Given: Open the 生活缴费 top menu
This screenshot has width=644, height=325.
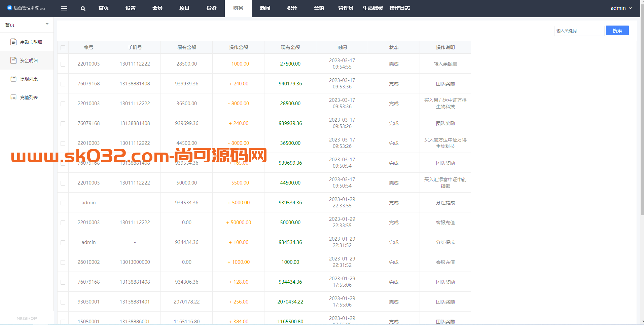Looking at the screenshot, I should tap(373, 8).
